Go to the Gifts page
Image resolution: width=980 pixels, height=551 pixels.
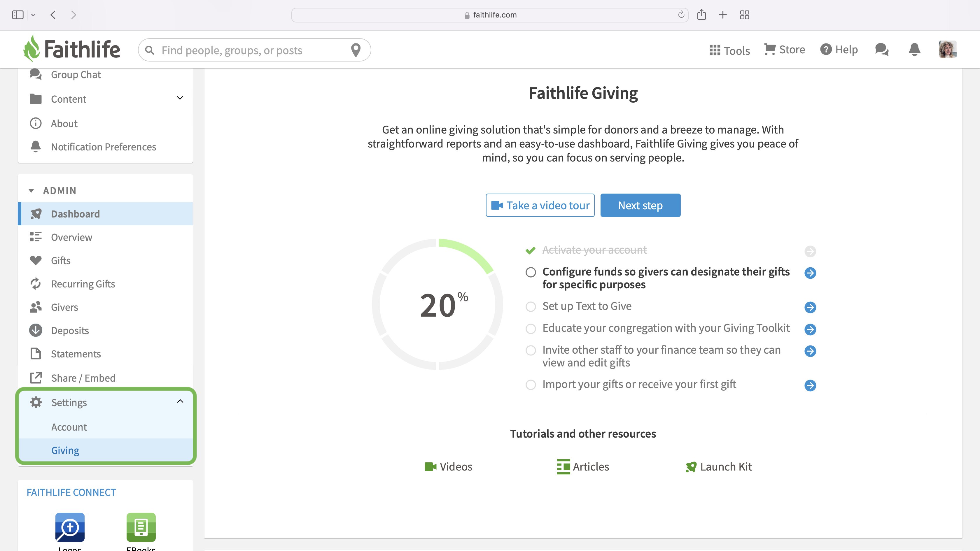(x=105, y=260)
